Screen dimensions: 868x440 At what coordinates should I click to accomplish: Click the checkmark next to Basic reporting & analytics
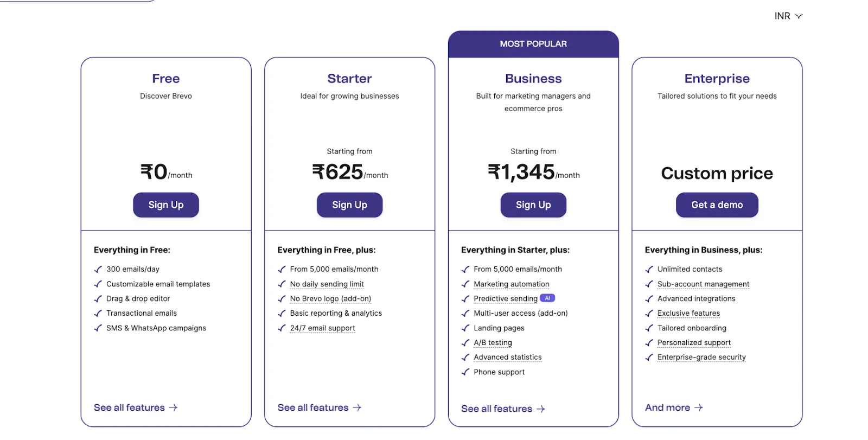[282, 313]
